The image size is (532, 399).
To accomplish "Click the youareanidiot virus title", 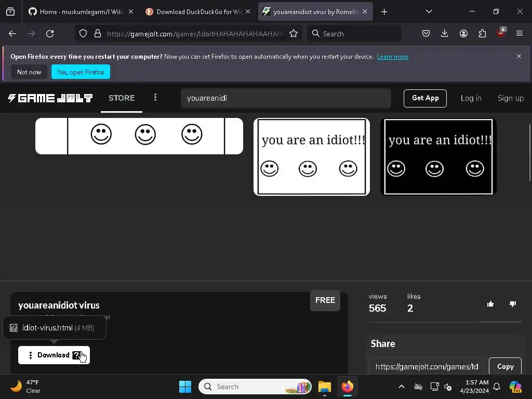I will (x=59, y=305).
